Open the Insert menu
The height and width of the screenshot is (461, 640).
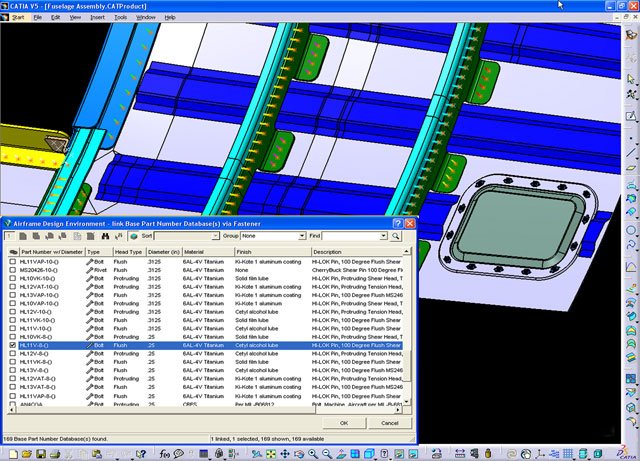pos(97,17)
